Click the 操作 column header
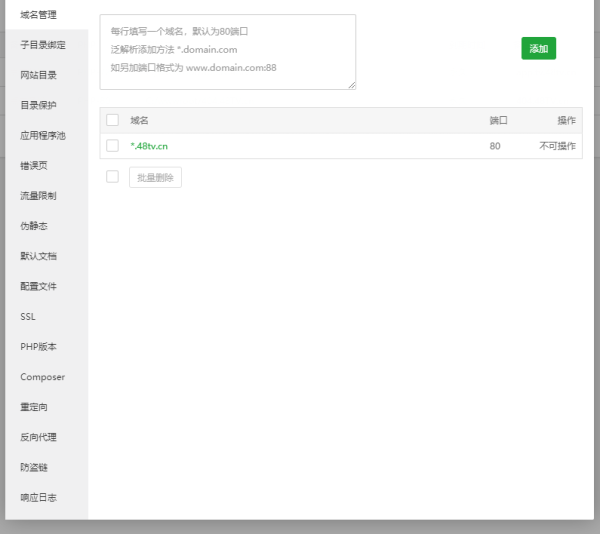Image resolution: width=600 pixels, height=534 pixels. (x=566, y=120)
